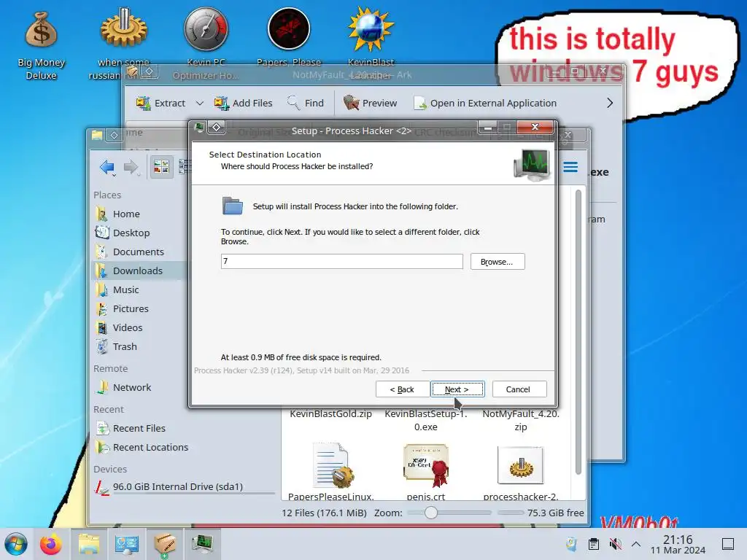Expand the Extract dropdown arrow in Ark
Image resolution: width=747 pixels, height=560 pixels.
coord(200,103)
